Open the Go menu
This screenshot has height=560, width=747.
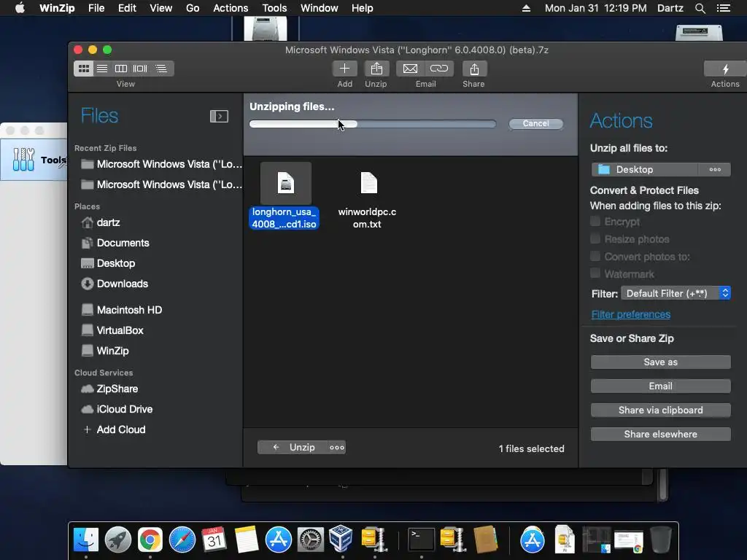tap(193, 8)
